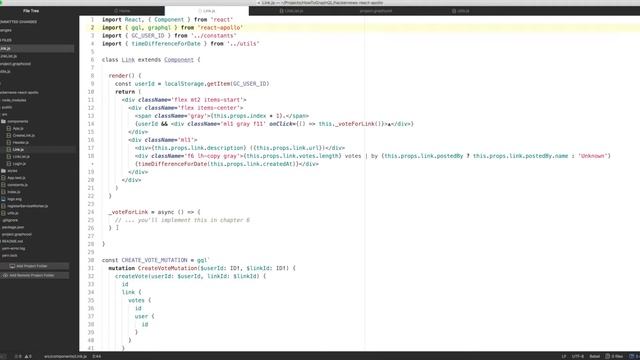Open App.js in components folder

click(x=18, y=129)
